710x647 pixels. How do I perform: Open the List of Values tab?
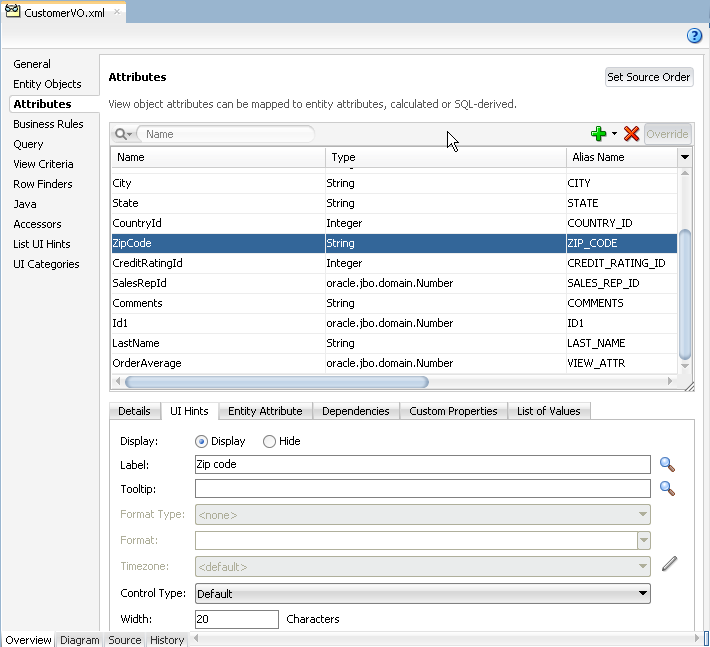(x=549, y=411)
